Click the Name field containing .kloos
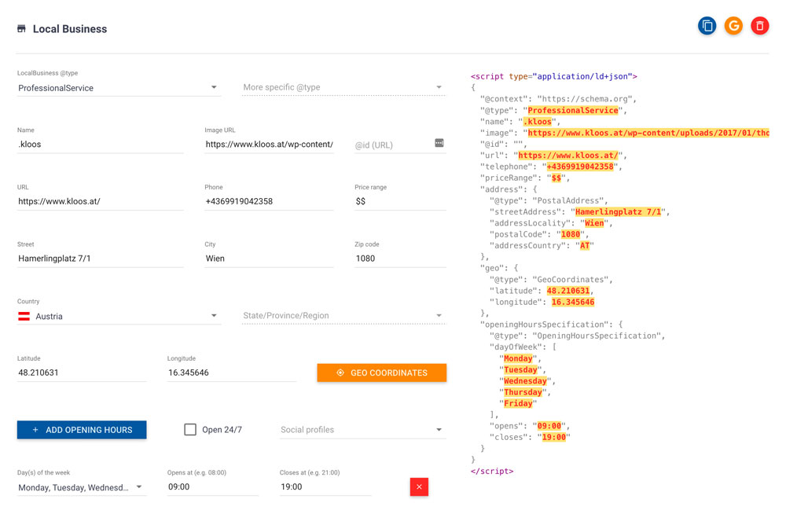Viewport: 786px width, 532px height. point(101,145)
